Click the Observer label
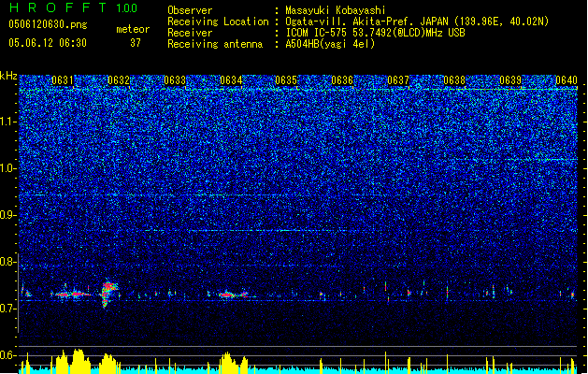The image size is (588, 374). (x=190, y=10)
